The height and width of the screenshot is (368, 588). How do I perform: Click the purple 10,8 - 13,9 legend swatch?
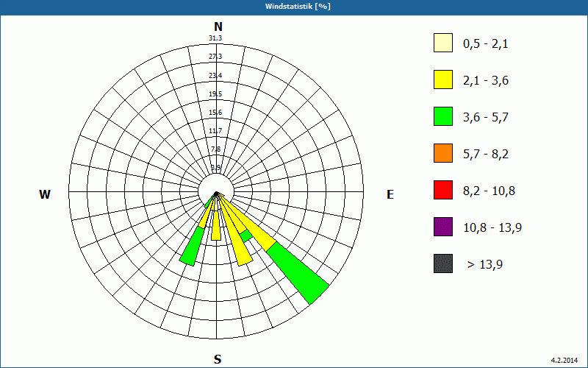[x=443, y=227]
